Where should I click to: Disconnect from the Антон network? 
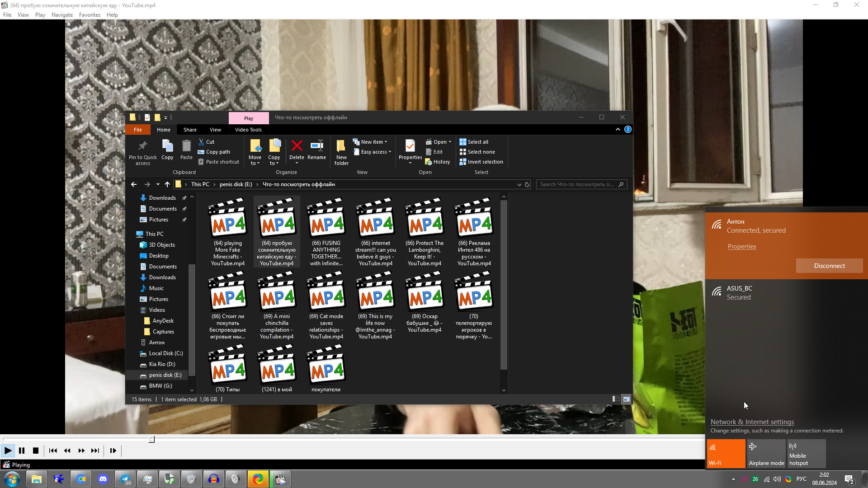point(829,266)
